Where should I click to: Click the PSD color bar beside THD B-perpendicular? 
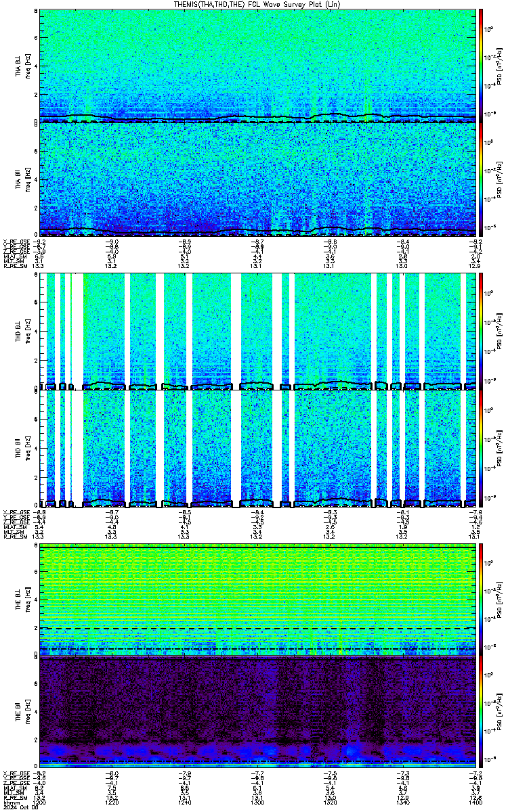tap(481, 331)
